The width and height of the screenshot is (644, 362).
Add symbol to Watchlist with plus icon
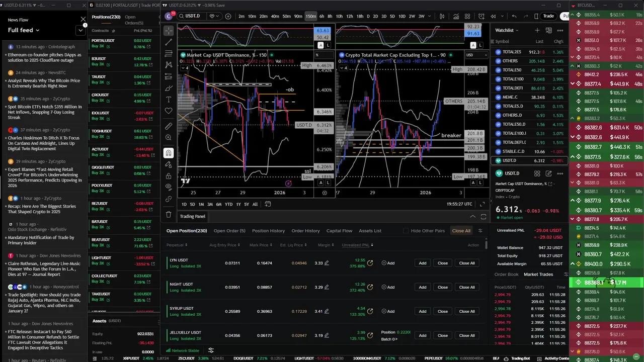point(537,30)
